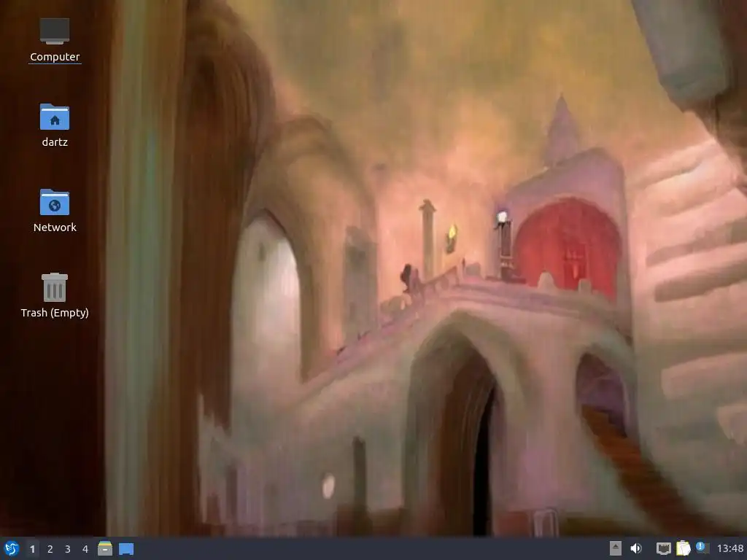
Task: Click the 13:48 clock
Action: (729, 548)
